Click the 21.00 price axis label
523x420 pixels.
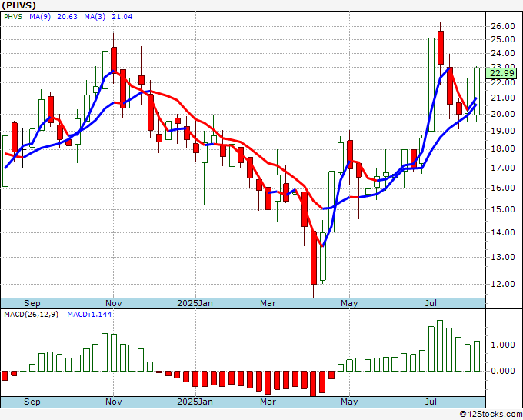(x=503, y=98)
